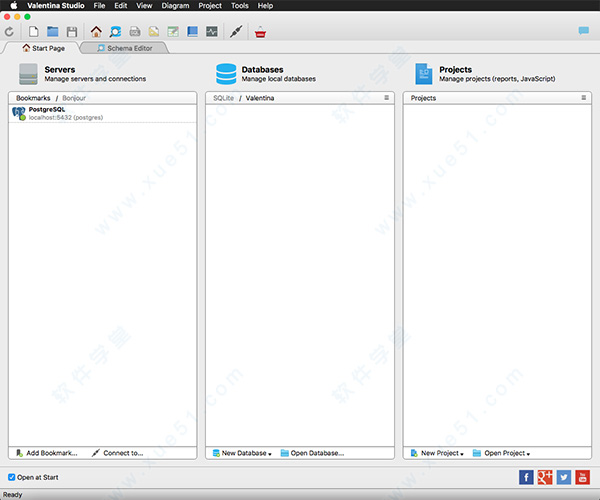Open the Google Plus link icon
The height and width of the screenshot is (500, 600).
[545, 477]
